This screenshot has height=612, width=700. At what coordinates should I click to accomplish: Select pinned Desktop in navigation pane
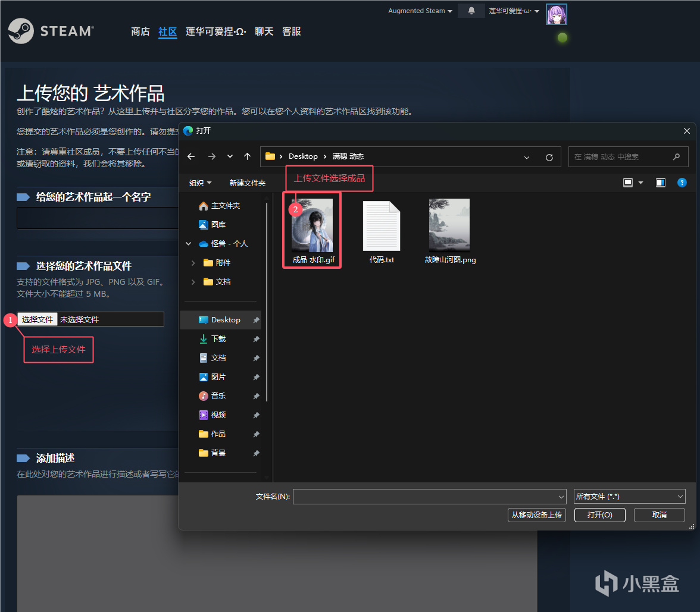click(220, 320)
